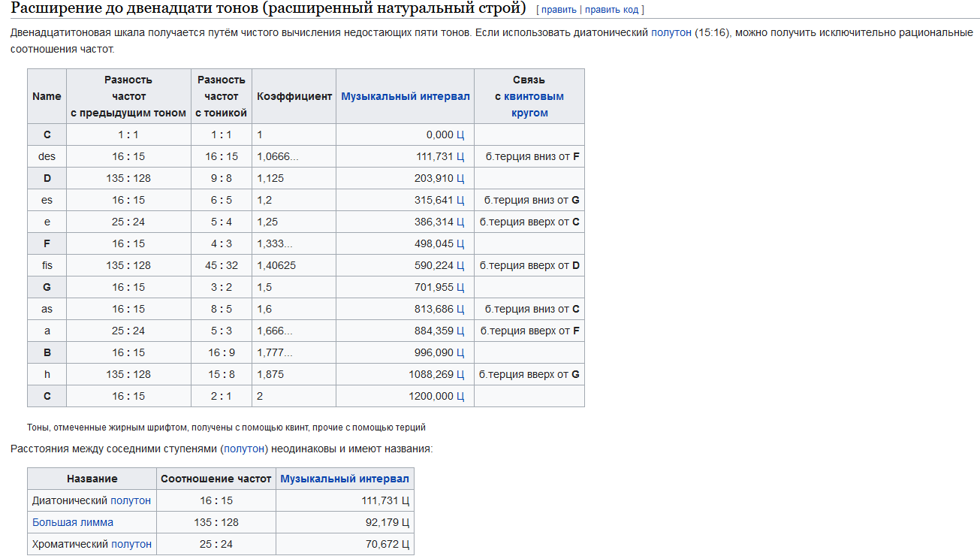Click 'б.терция вниз от C' cell
Viewport: 980px width, 559px height.
529,309
